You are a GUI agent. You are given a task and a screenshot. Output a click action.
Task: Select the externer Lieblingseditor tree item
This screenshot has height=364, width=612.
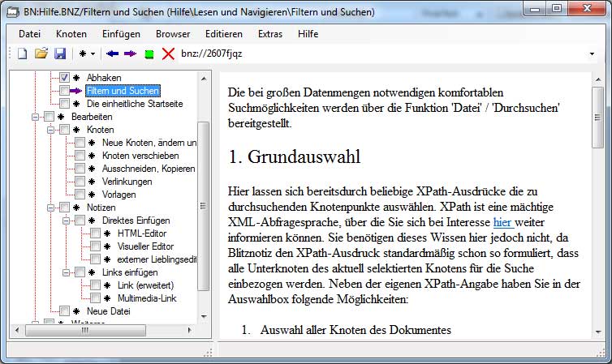click(157, 259)
